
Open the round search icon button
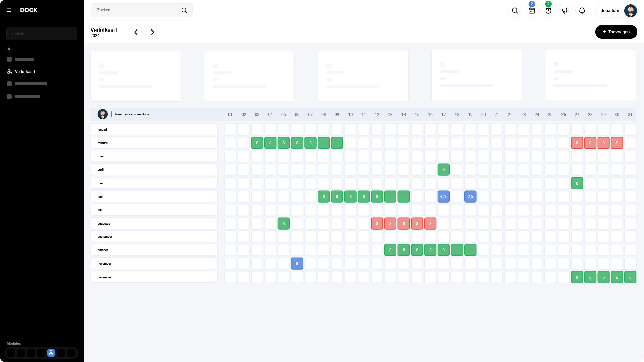tap(515, 11)
